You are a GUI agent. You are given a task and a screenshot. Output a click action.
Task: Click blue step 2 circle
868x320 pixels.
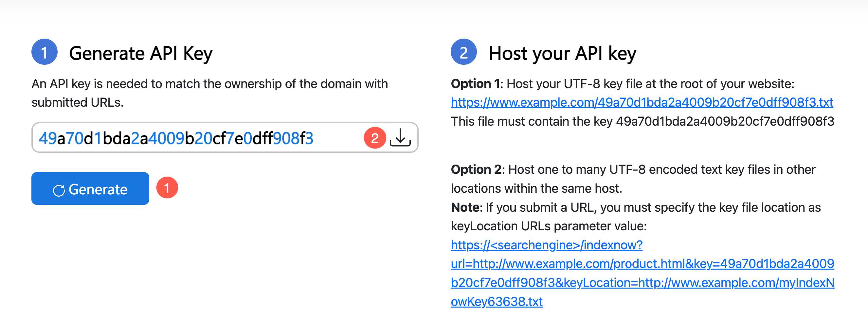tap(464, 52)
